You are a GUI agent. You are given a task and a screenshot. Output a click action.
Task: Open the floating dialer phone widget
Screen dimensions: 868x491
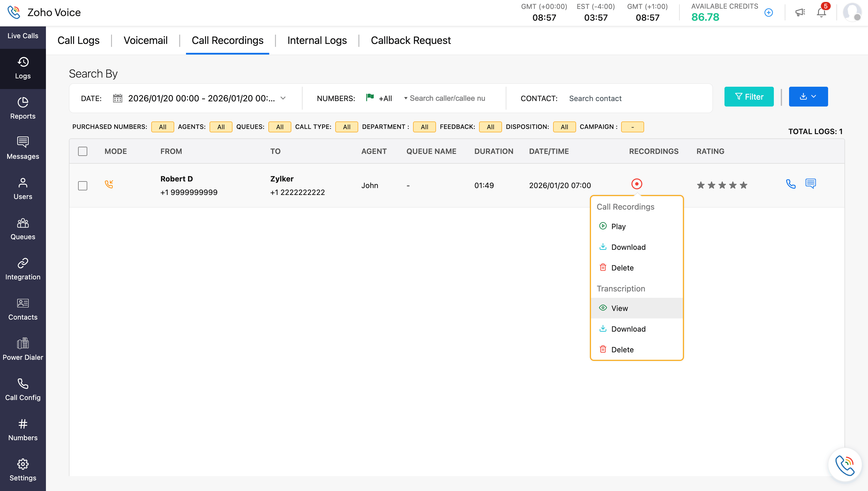(845, 465)
